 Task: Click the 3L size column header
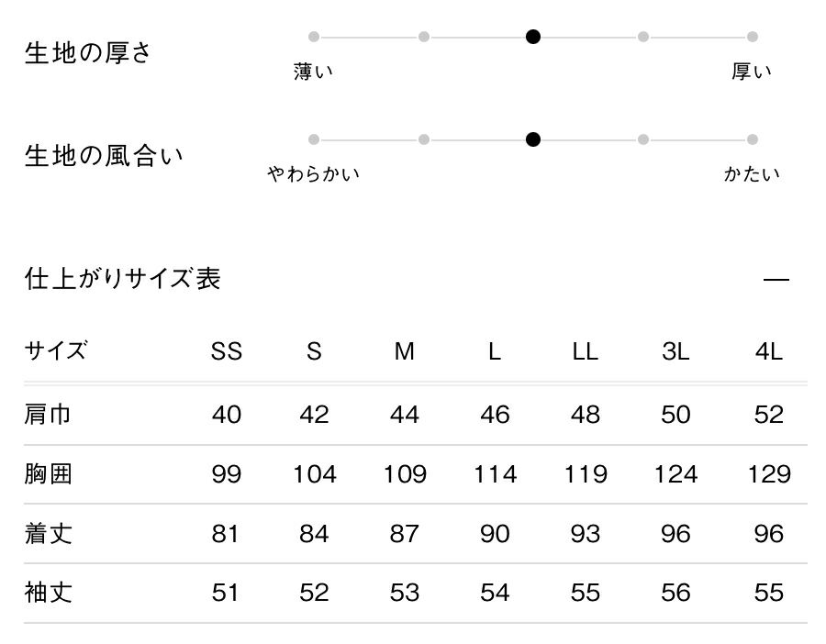pos(675,351)
